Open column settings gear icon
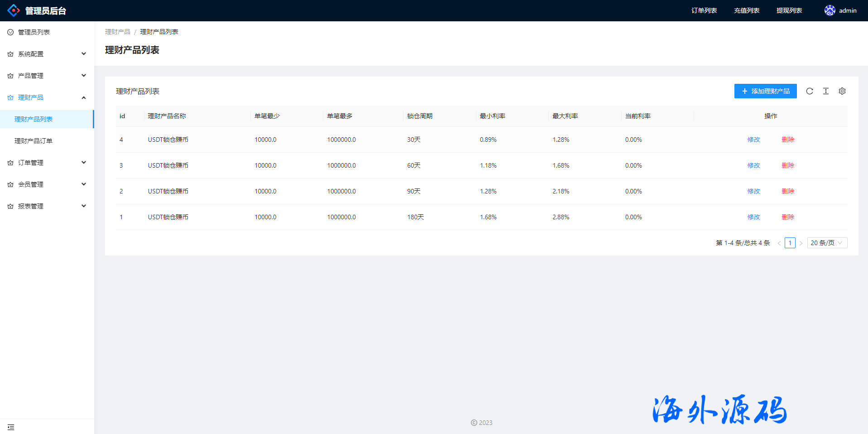 point(842,91)
